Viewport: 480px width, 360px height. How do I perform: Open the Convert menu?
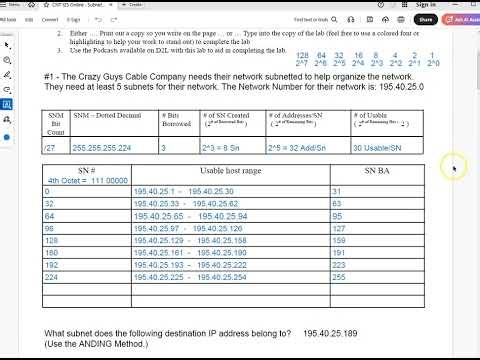pyautogui.click(x=50, y=20)
